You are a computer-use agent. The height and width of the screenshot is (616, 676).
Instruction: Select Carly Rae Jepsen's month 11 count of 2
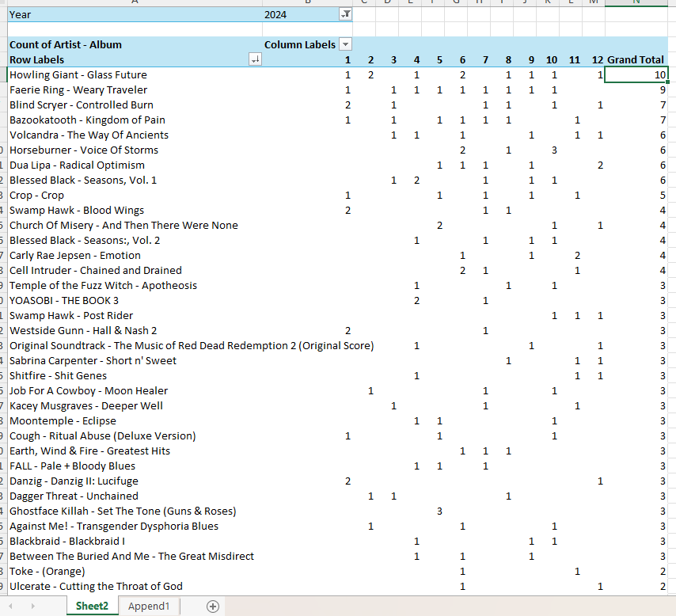pyautogui.click(x=571, y=256)
